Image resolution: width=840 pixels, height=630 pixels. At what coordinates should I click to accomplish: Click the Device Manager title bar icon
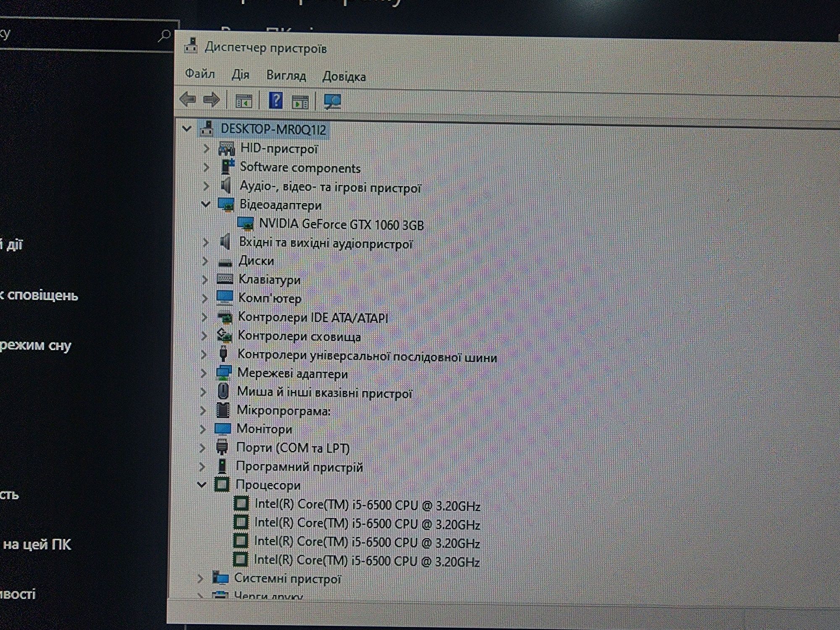click(x=191, y=46)
